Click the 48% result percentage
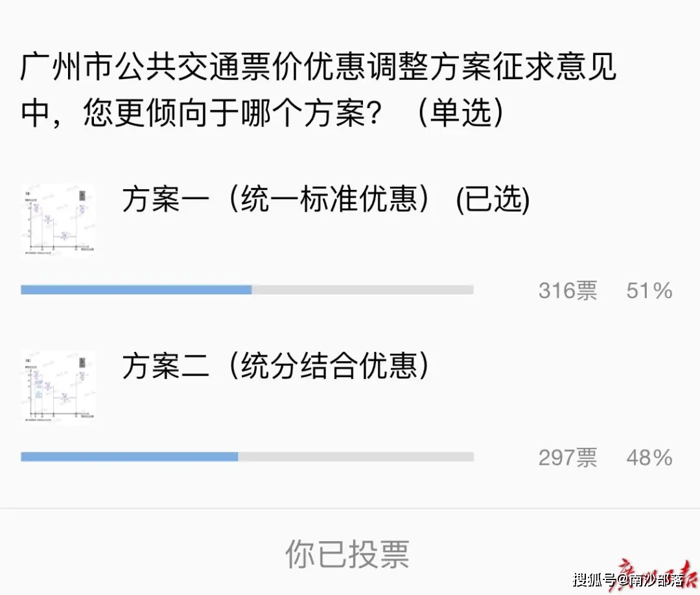The height and width of the screenshot is (595, 700). (649, 458)
